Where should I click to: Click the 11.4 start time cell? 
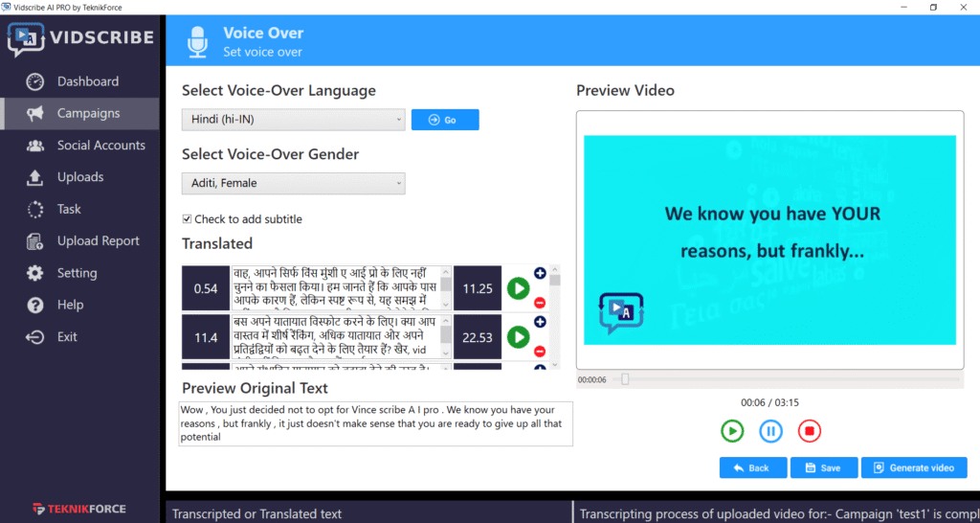coord(206,337)
